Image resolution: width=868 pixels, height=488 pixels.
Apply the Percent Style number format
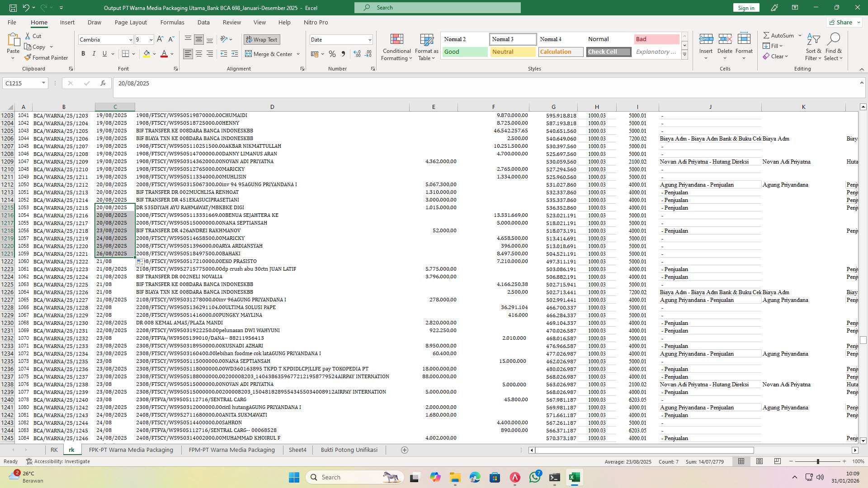(332, 54)
